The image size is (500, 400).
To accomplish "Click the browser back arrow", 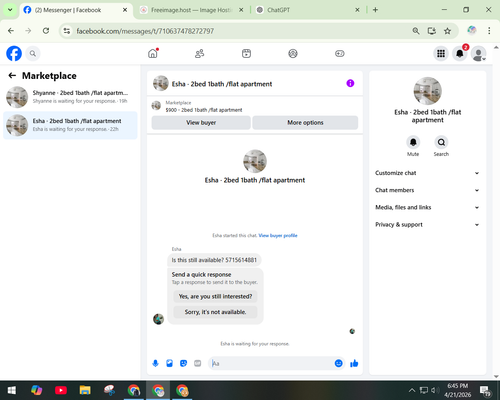I will (x=11, y=31).
